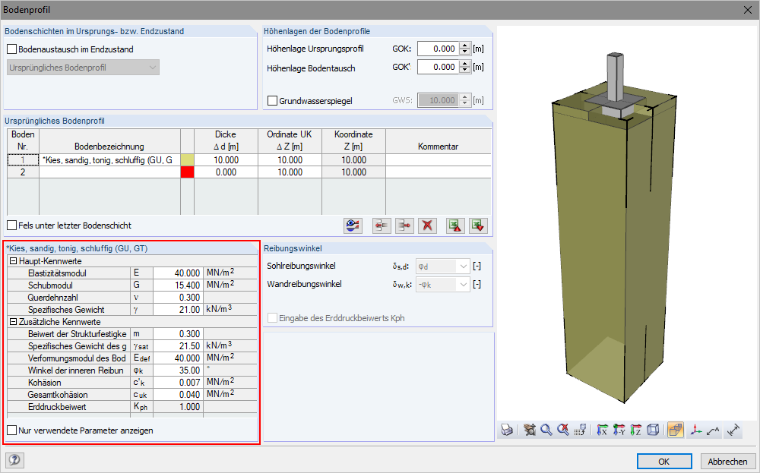Collapse the Zusätzliche Kennwerte section
The image size is (760, 473).
[x=14, y=322]
